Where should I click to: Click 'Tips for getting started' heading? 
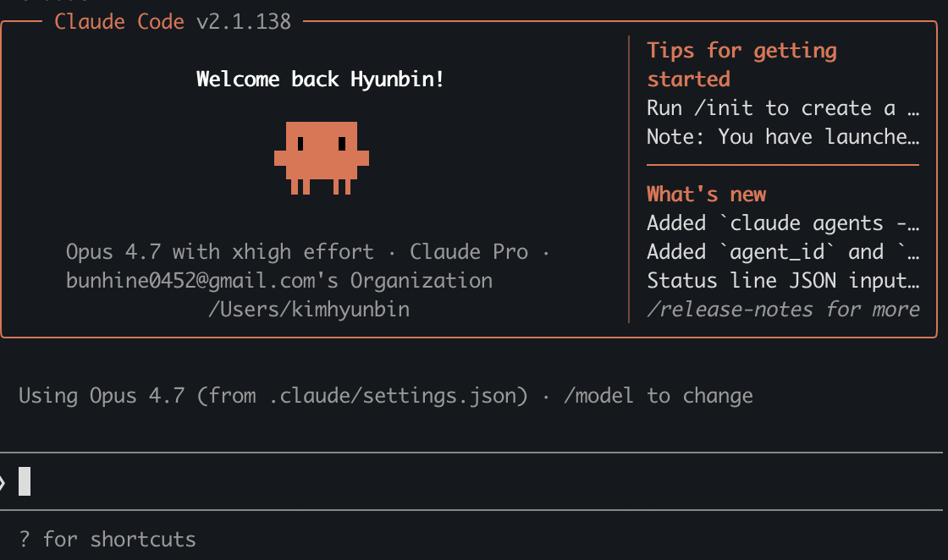pos(741,64)
